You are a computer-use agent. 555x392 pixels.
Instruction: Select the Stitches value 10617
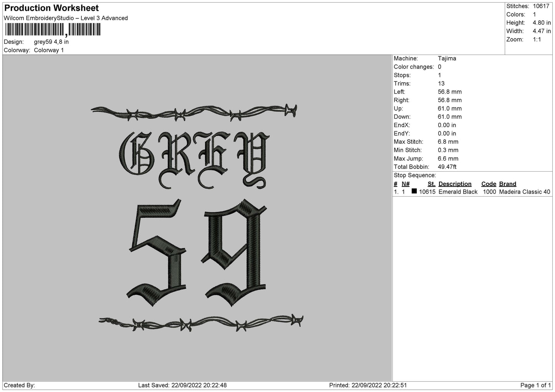(541, 6)
